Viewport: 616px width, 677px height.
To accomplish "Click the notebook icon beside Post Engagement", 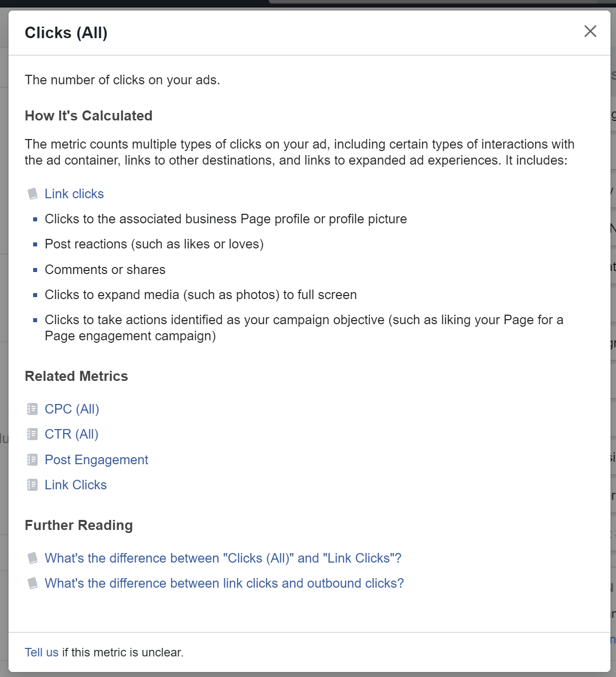I will click(x=32, y=459).
